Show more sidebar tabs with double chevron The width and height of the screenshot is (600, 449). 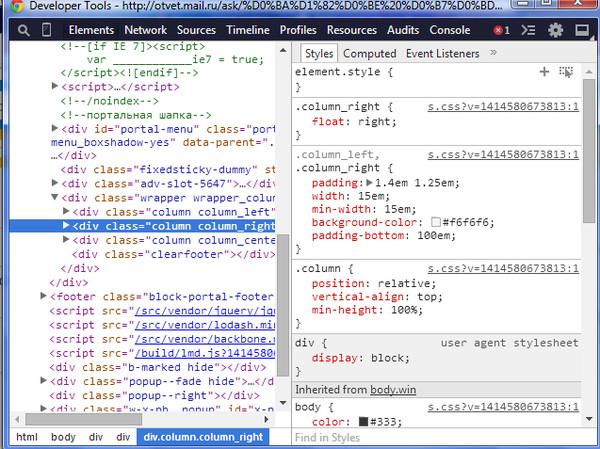[494, 52]
